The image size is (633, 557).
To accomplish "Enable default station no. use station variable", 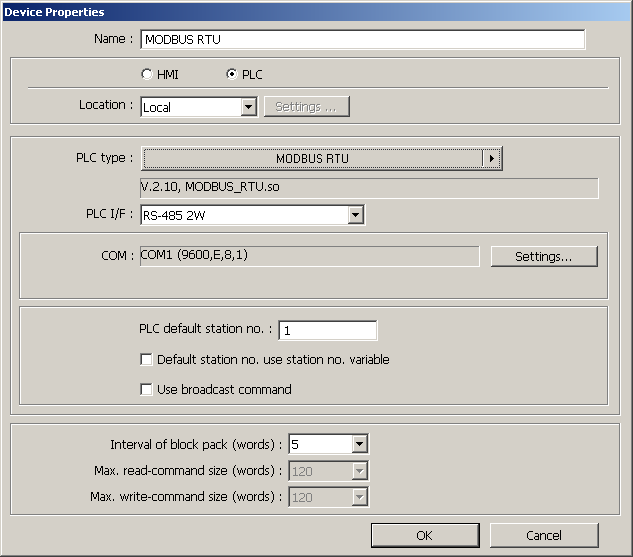I will click(x=146, y=359).
